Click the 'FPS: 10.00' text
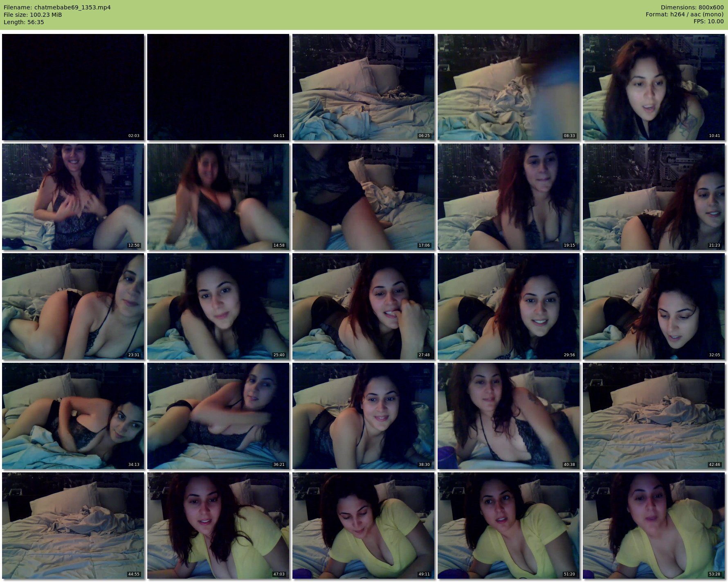Viewport: 728px width, 582px height. pos(709,22)
